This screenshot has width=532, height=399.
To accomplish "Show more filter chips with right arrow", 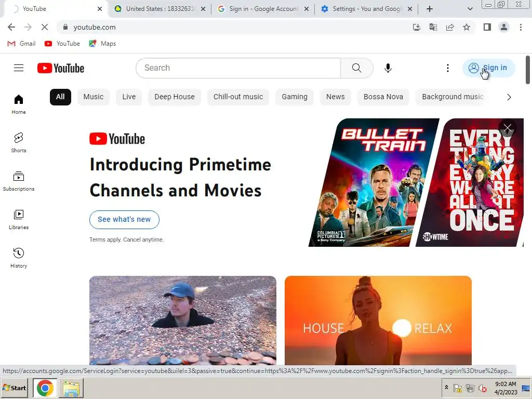I will (509, 97).
